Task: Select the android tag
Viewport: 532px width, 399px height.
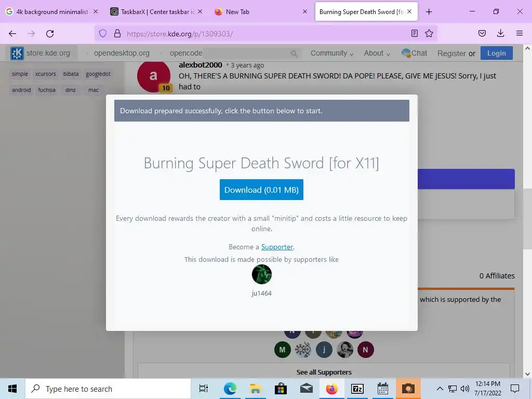Action: pyautogui.click(x=21, y=90)
